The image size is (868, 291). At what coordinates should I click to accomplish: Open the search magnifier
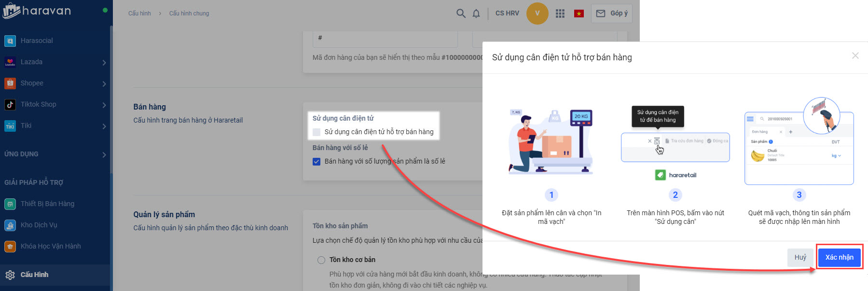461,14
